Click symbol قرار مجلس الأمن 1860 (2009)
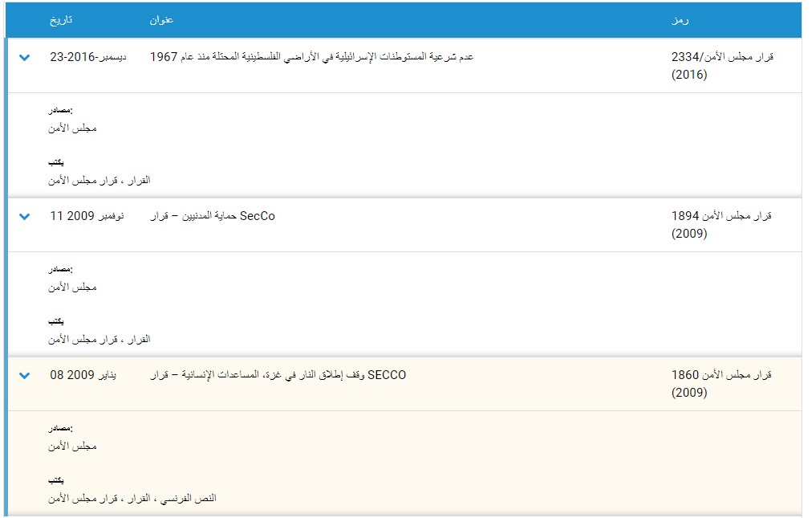 [721, 383]
